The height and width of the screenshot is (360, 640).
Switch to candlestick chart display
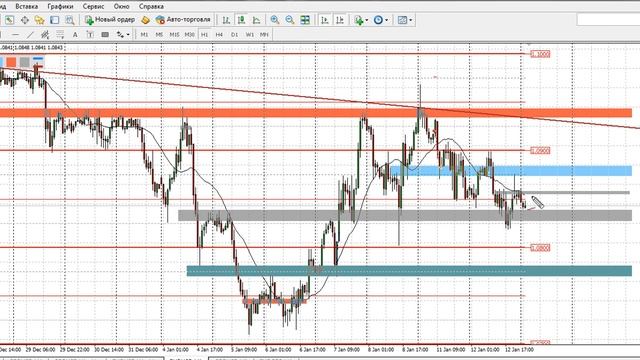[x=241, y=20]
